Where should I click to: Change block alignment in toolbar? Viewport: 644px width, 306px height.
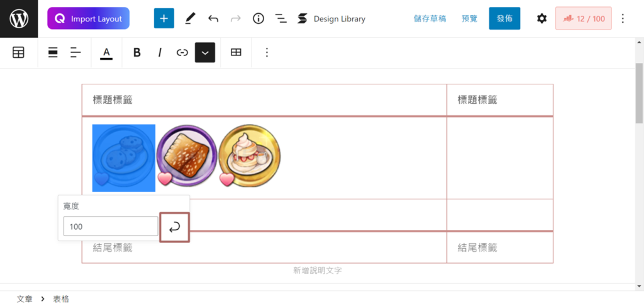53,52
